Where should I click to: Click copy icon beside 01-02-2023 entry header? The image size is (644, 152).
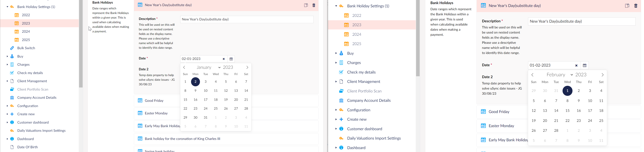coord(627,5)
